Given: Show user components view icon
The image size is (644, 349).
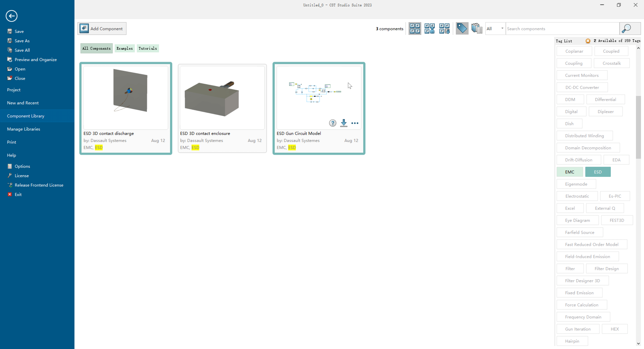Looking at the screenshot, I should pyautogui.click(x=430, y=29).
